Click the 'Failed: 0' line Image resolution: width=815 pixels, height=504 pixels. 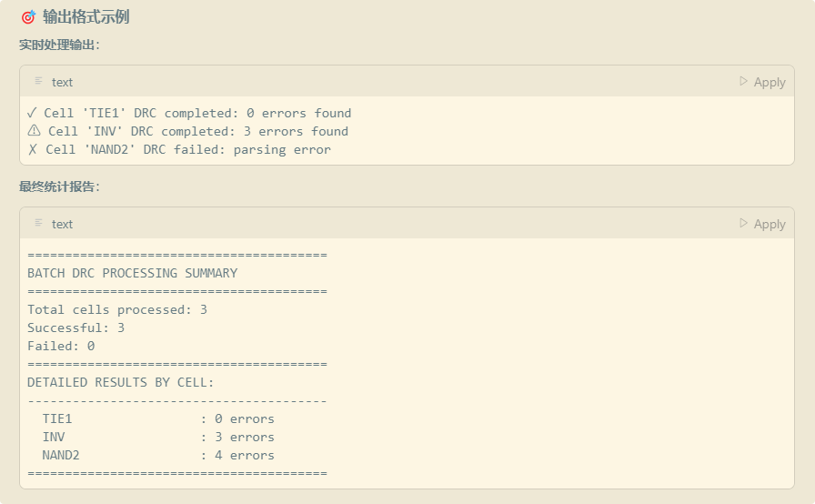pos(61,346)
